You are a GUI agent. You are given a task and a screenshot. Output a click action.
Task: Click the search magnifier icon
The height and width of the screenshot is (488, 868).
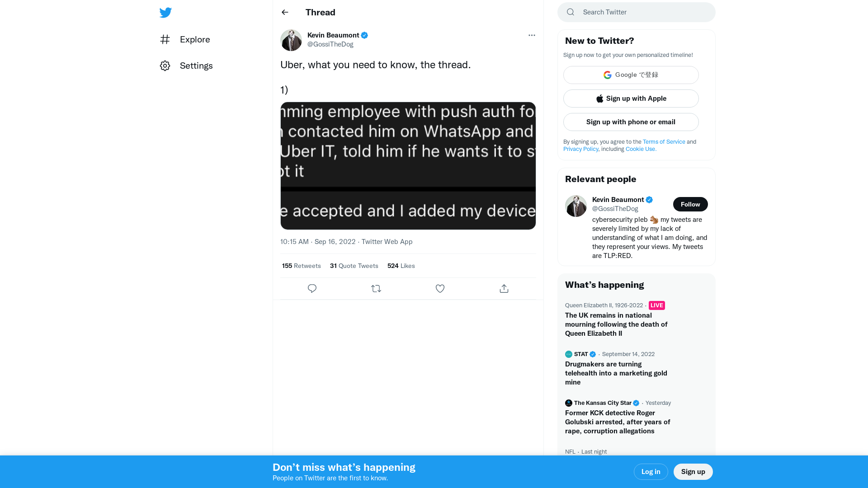pyautogui.click(x=570, y=12)
